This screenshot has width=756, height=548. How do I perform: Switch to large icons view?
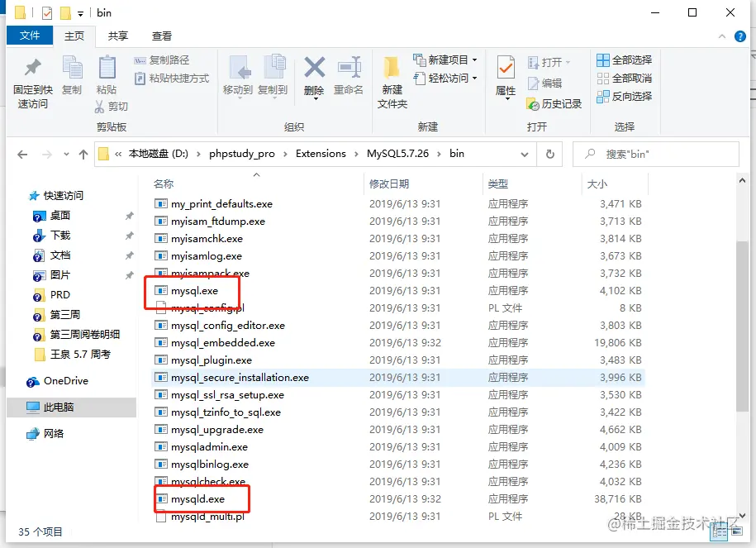tap(735, 531)
